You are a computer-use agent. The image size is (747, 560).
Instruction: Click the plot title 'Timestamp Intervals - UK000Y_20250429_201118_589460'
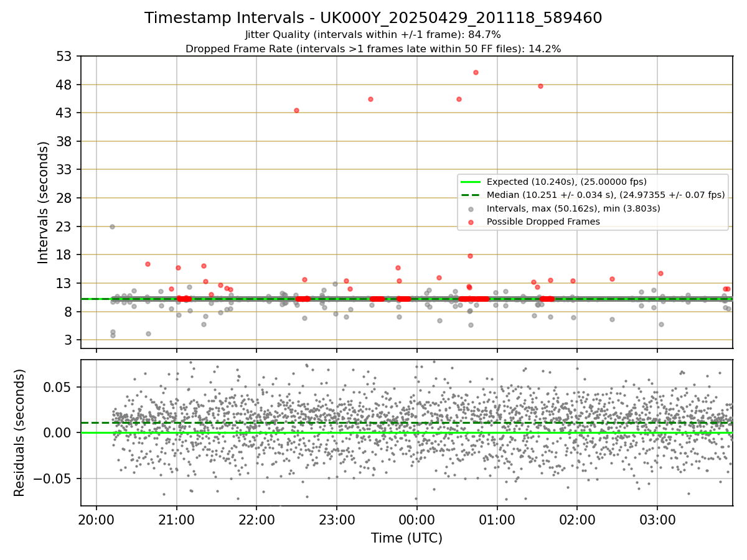(x=374, y=18)
